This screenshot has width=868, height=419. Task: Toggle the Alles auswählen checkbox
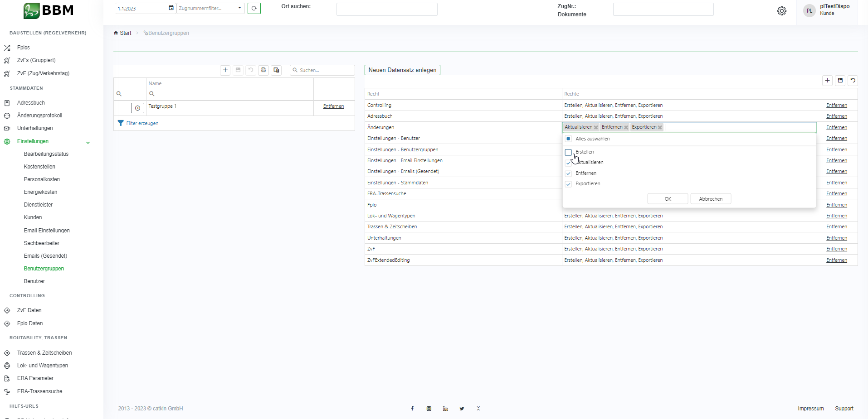[568, 139]
